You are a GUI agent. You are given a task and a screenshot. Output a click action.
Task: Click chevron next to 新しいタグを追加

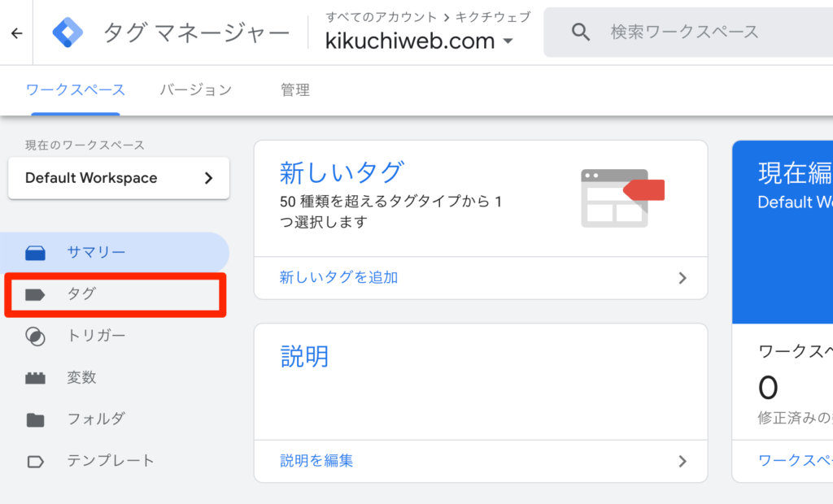pyautogui.click(x=683, y=278)
